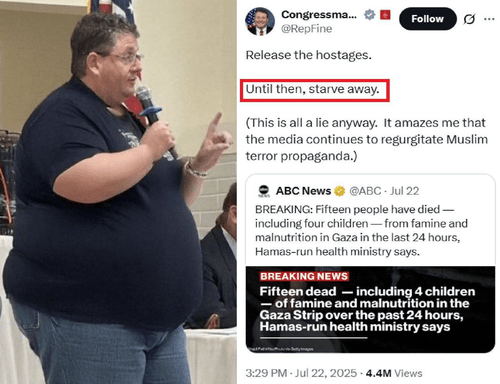Open the quoted ABC News post text

click(361, 230)
